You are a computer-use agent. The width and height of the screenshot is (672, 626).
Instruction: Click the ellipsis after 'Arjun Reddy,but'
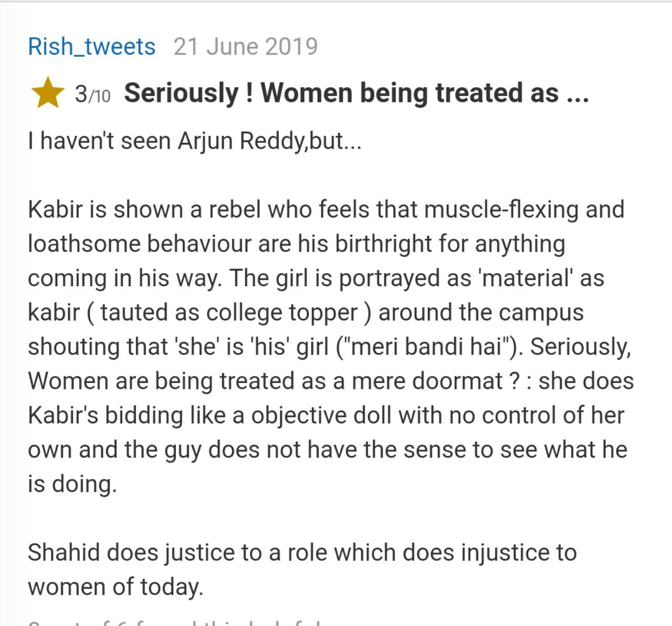[x=352, y=141]
